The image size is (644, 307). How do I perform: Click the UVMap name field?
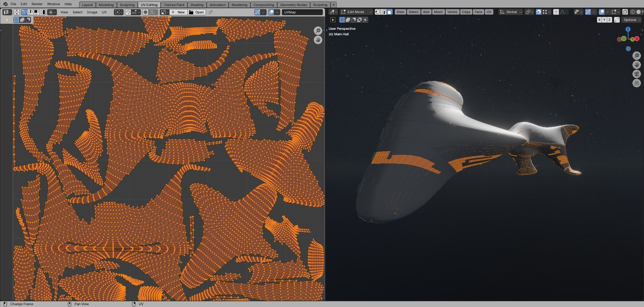point(302,12)
